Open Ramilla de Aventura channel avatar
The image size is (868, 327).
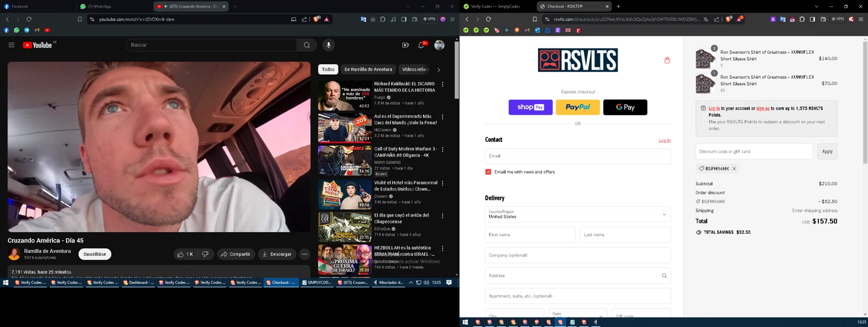14,254
